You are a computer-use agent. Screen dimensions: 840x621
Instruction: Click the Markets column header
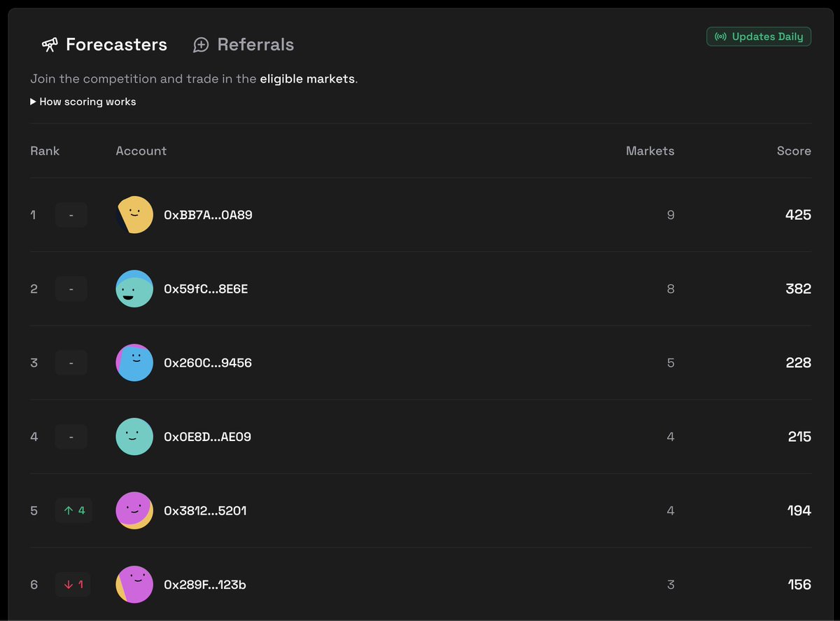(650, 151)
